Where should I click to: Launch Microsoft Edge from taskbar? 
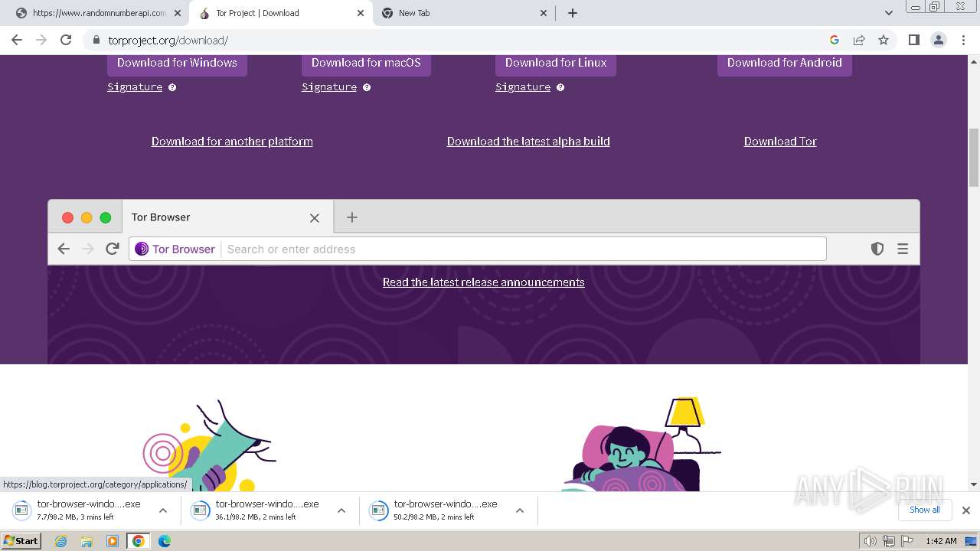[x=164, y=541]
